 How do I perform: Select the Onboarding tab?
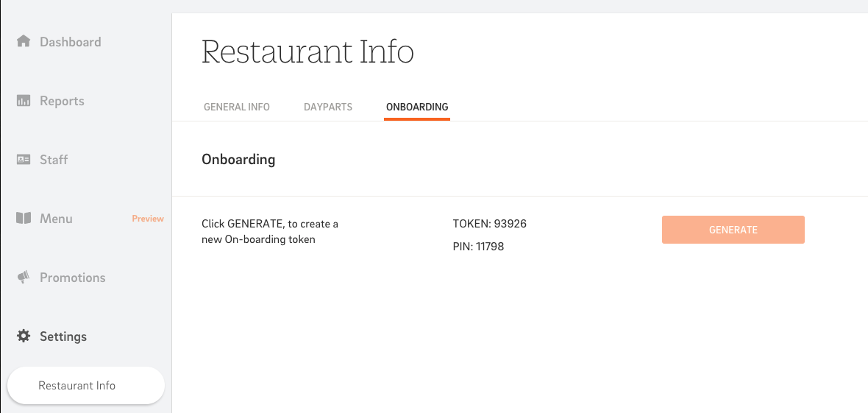417,107
